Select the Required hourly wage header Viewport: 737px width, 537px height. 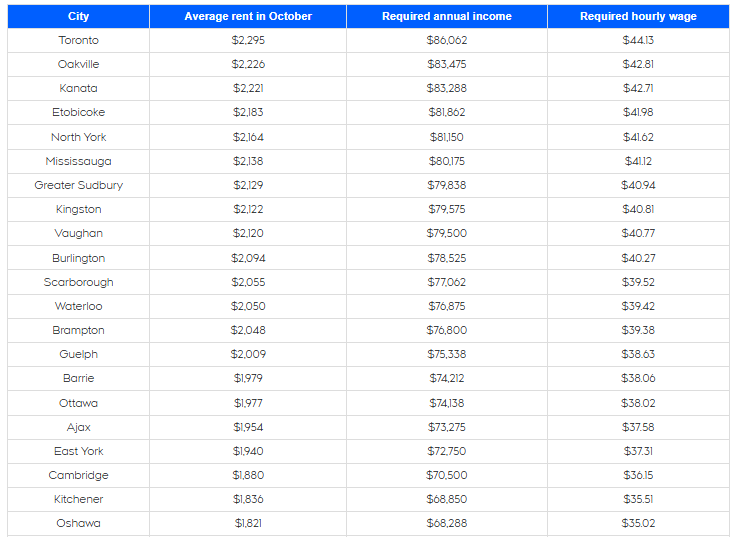tap(638, 16)
